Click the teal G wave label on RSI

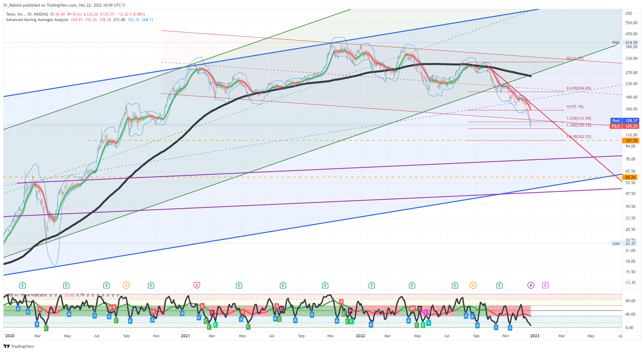click(429, 322)
